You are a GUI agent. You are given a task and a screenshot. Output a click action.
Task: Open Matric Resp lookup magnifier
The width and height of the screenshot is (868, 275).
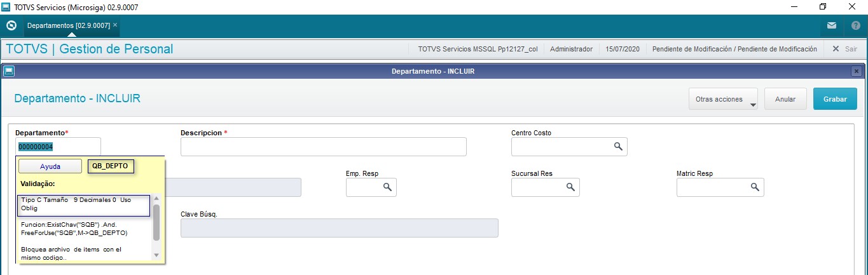pos(755,187)
